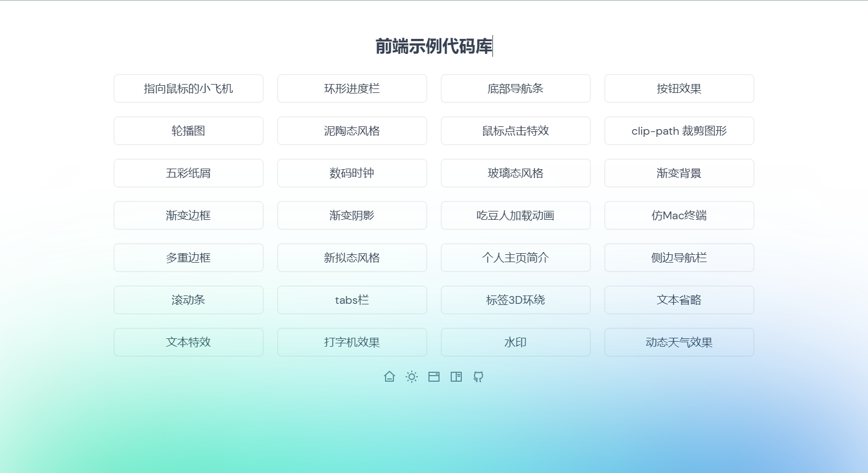Viewport: 868px width, 473px height.
Task: Click the book-style split panel icon
Action: [x=456, y=377]
